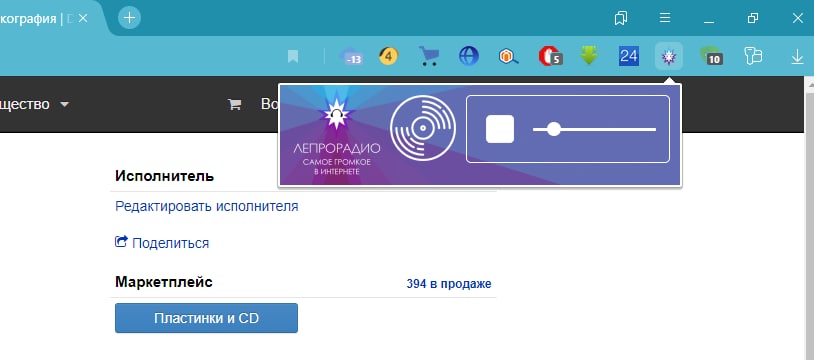Open the browser downloads arrow

[x=797, y=56]
